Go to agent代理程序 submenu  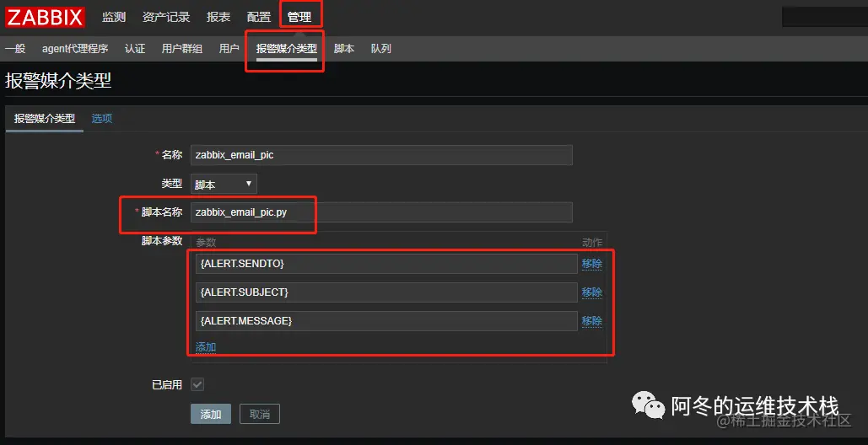75,49
